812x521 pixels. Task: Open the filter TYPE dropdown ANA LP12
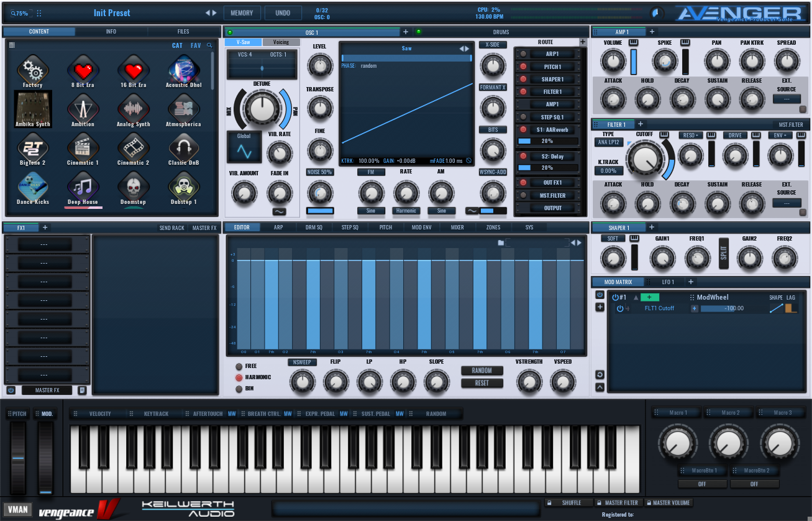pos(609,142)
